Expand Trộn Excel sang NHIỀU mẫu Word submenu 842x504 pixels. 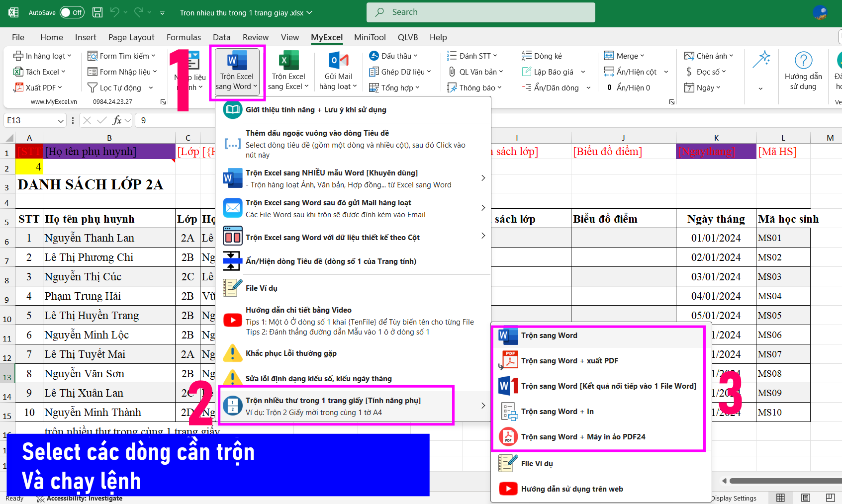(482, 178)
